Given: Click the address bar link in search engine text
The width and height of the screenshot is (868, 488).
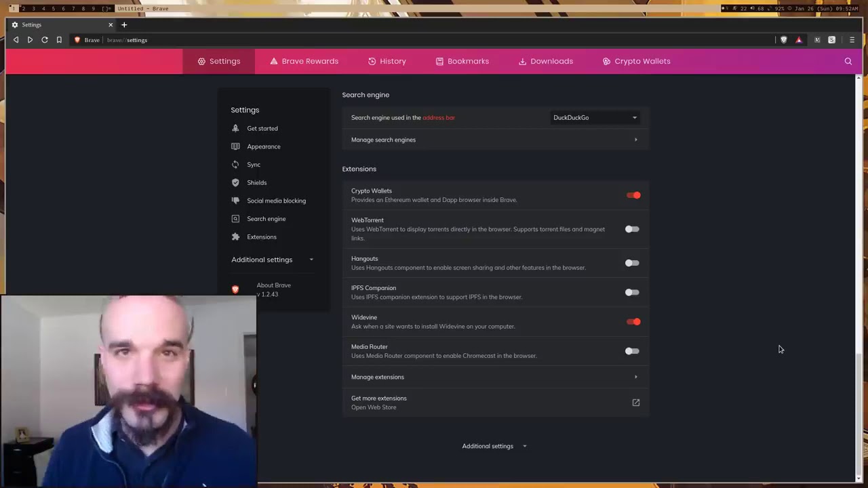Looking at the screenshot, I should pos(439,118).
